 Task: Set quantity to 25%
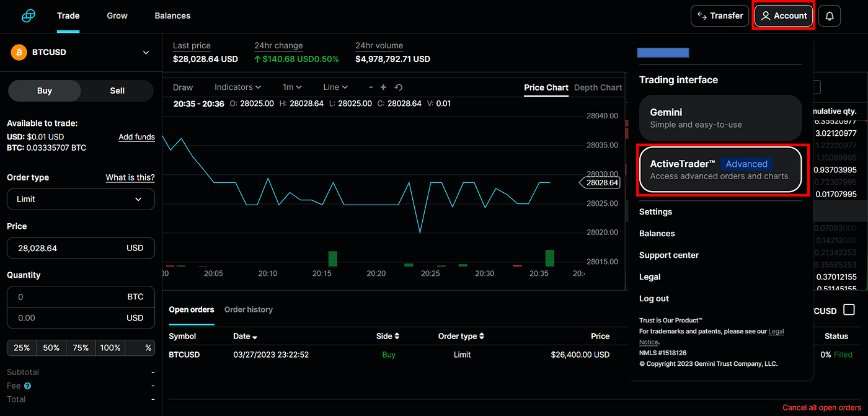click(22, 348)
